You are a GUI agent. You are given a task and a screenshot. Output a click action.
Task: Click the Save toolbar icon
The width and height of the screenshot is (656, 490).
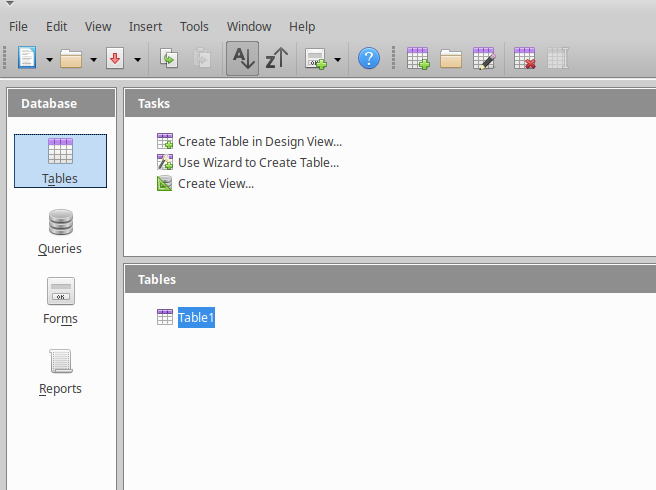[x=115, y=58]
